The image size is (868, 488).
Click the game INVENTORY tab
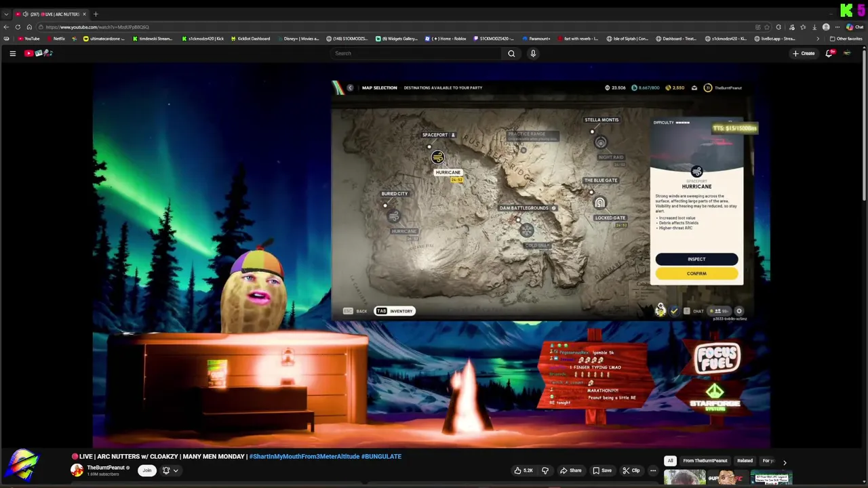[x=395, y=311]
